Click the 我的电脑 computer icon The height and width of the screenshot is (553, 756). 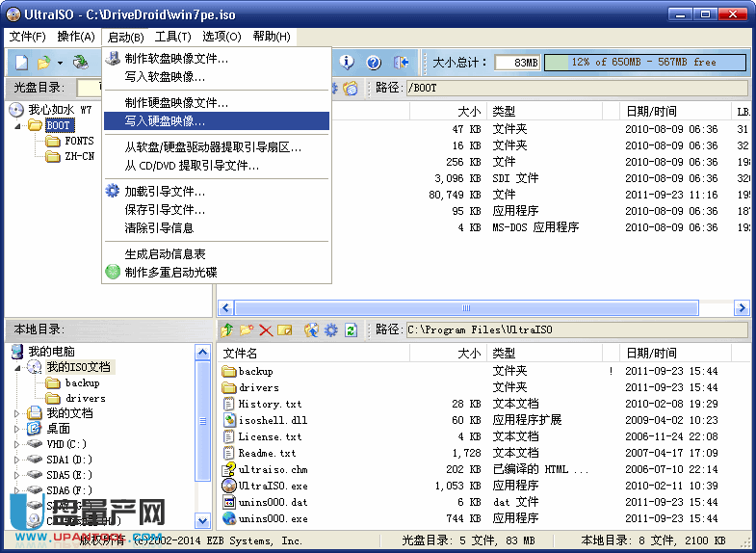click(x=17, y=352)
